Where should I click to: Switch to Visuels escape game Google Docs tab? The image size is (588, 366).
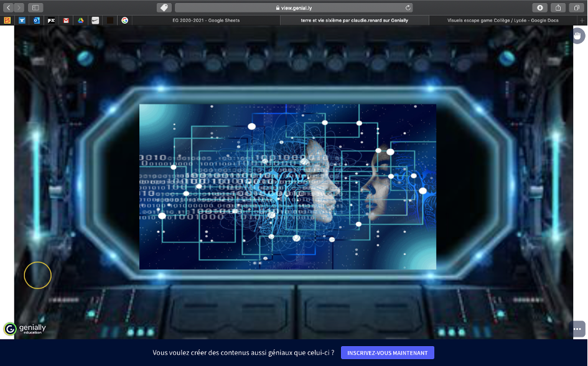(x=503, y=21)
